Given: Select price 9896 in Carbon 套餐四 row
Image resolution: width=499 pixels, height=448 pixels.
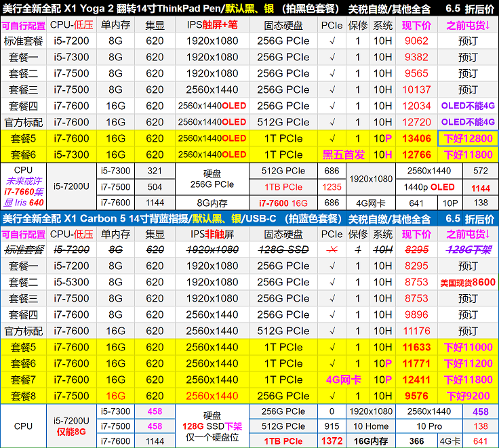Looking at the screenshot, I should tap(416, 314).
